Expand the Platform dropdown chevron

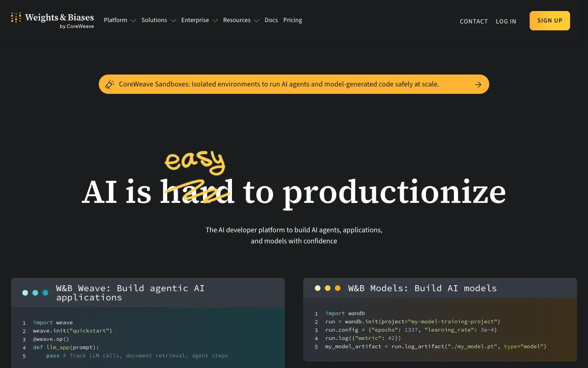point(133,21)
